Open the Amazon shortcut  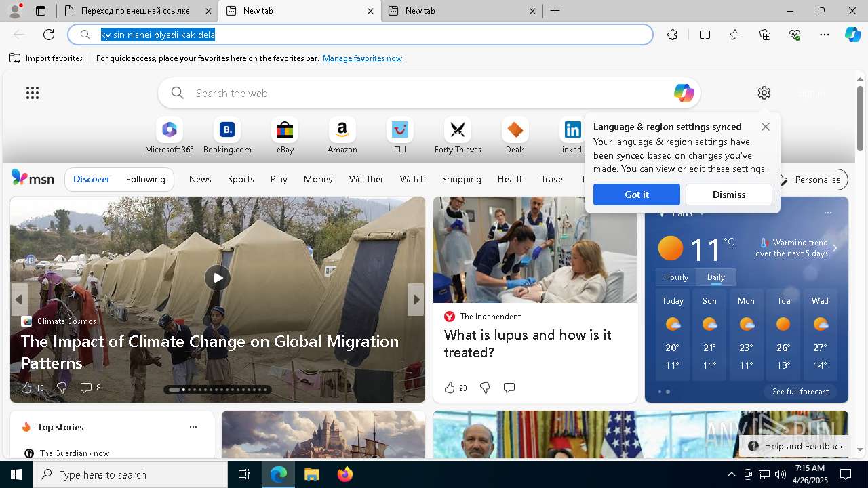coord(342,136)
